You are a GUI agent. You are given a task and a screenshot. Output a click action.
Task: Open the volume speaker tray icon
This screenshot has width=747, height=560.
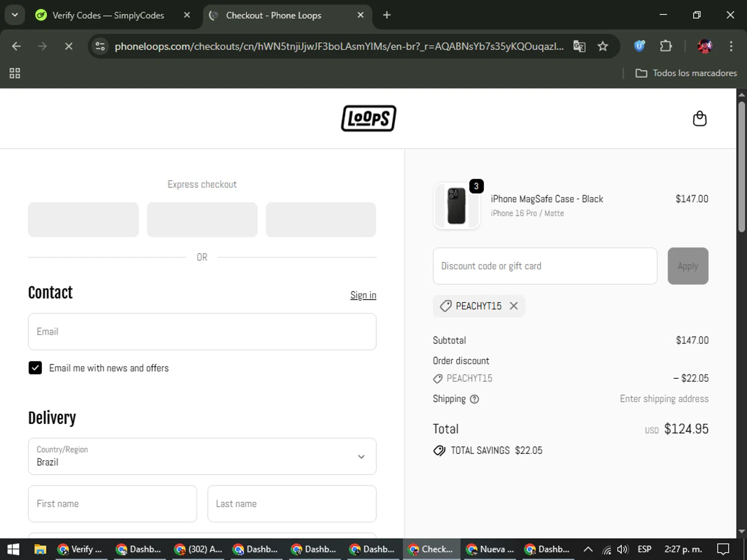[x=622, y=549]
